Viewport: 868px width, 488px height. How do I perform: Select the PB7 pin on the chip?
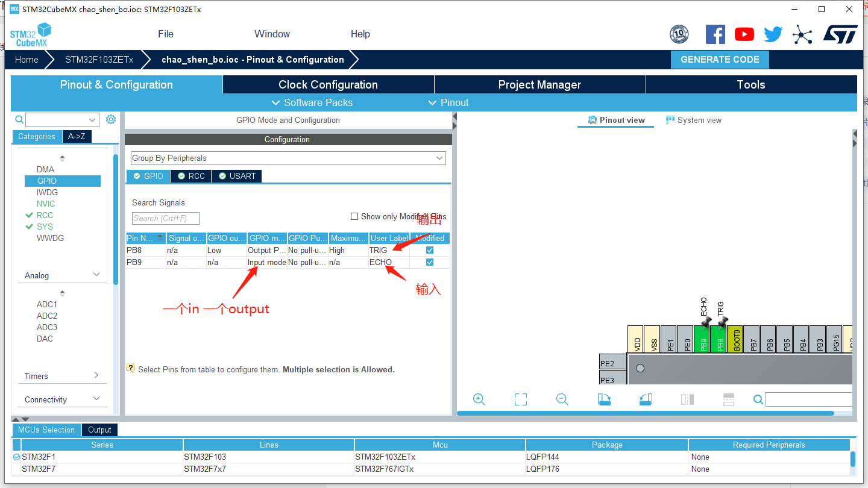pyautogui.click(x=752, y=339)
